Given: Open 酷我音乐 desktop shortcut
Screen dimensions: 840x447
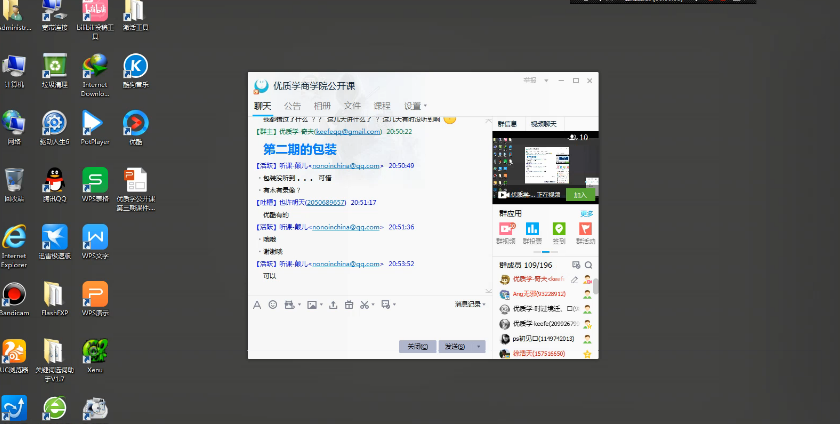Looking at the screenshot, I should (x=136, y=71).
